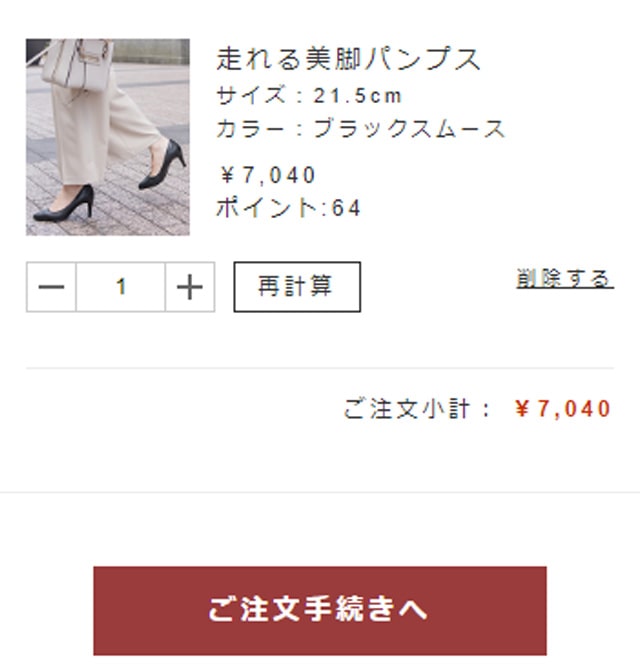Decrease quantity with the minus icon

pyautogui.click(x=51, y=287)
